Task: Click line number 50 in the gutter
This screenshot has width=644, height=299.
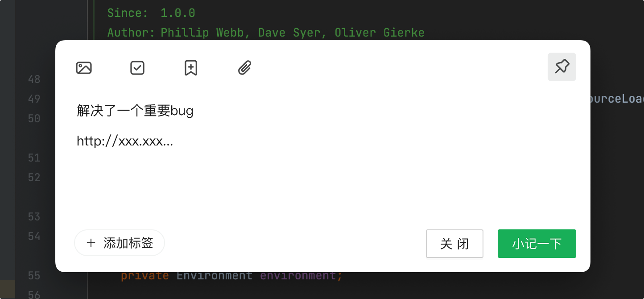Action: [x=34, y=119]
